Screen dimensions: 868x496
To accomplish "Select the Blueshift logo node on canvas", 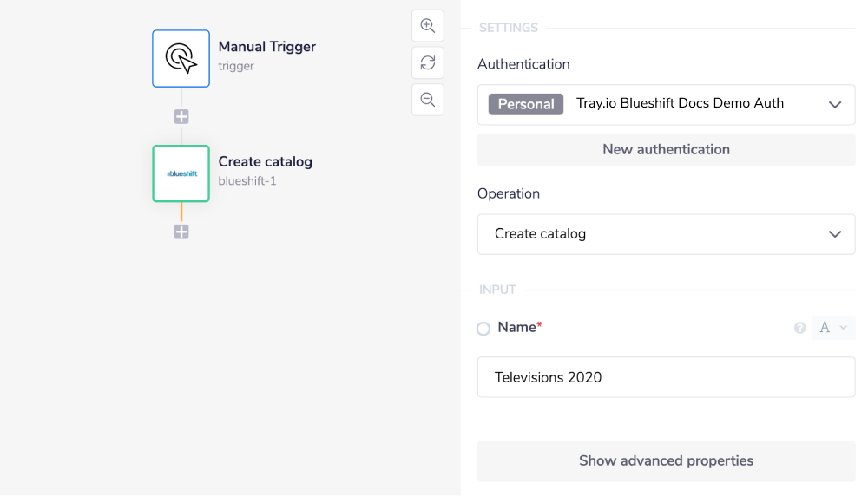I will pyautogui.click(x=181, y=173).
